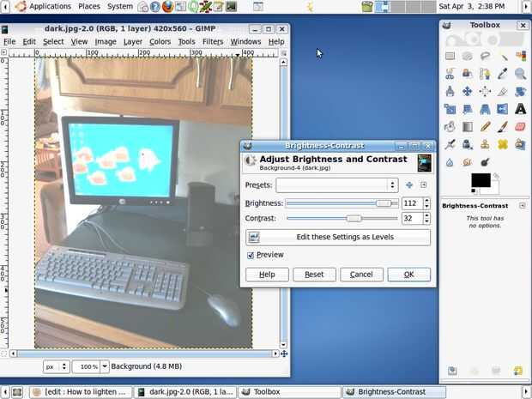Screen dimensions: 532x399
Task: Select the Measure compass tool
Action: [x=450, y=91]
